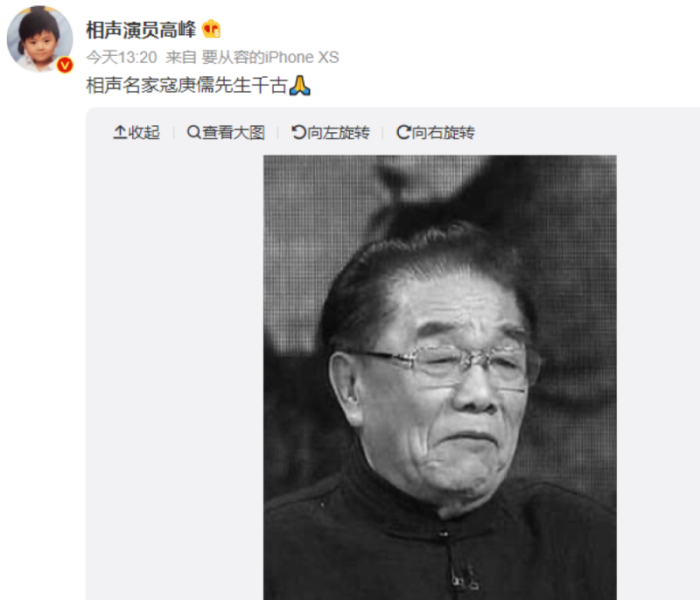Click the post text 相声名家寇庚儒先生千古
This screenshot has width=700, height=600.
click(186, 85)
